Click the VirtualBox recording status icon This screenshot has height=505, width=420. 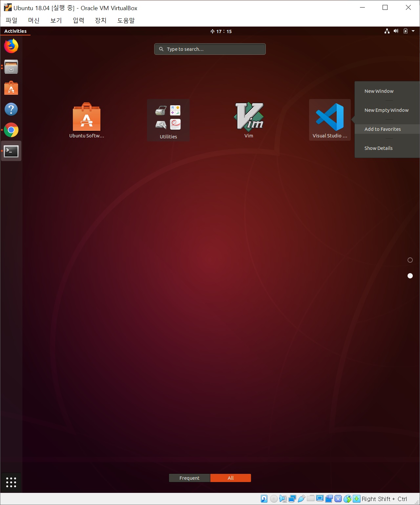[x=329, y=499]
